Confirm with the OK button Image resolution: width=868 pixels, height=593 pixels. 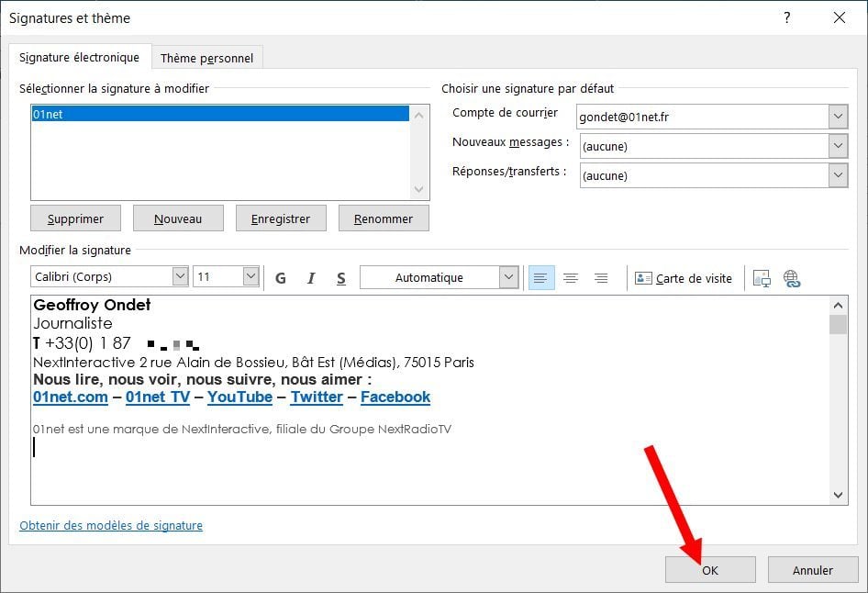(x=710, y=570)
